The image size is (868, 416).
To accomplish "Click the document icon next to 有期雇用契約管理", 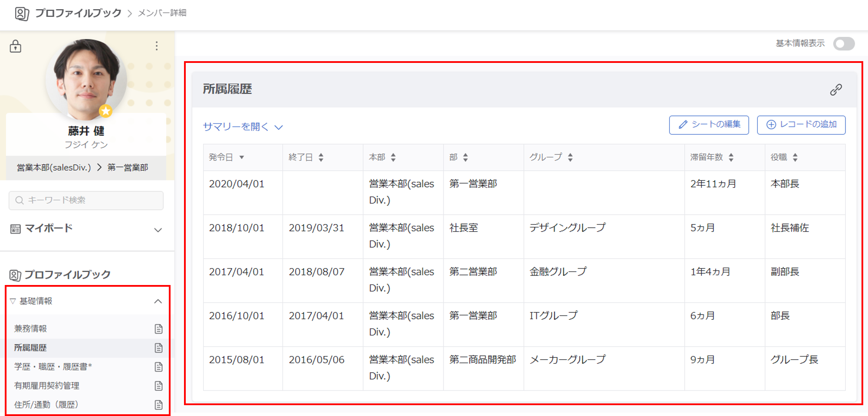I will click(x=159, y=386).
